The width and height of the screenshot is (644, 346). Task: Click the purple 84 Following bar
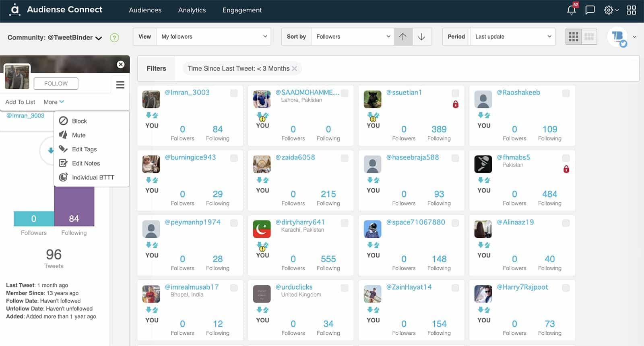74,206
